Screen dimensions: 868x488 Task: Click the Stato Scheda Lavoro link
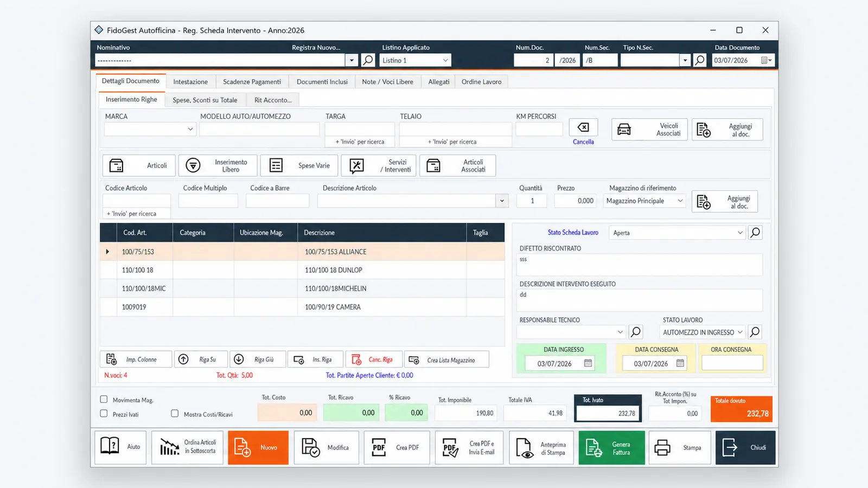click(x=573, y=233)
